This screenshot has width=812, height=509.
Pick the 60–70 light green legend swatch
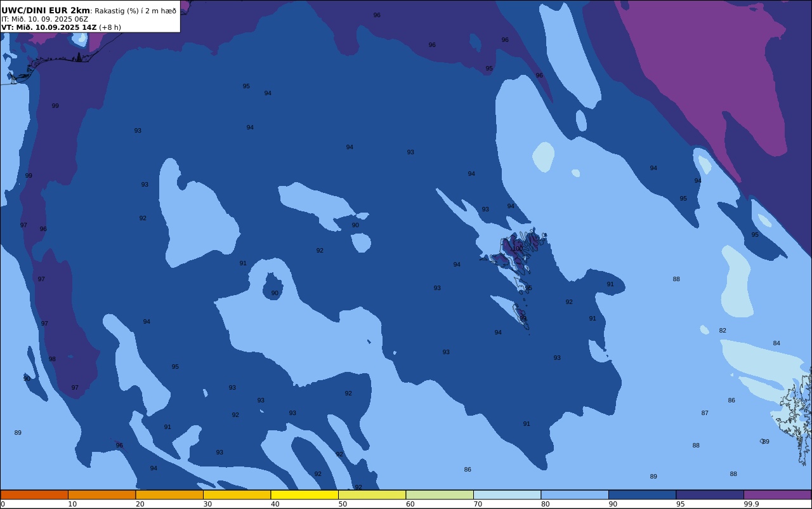[440, 494]
